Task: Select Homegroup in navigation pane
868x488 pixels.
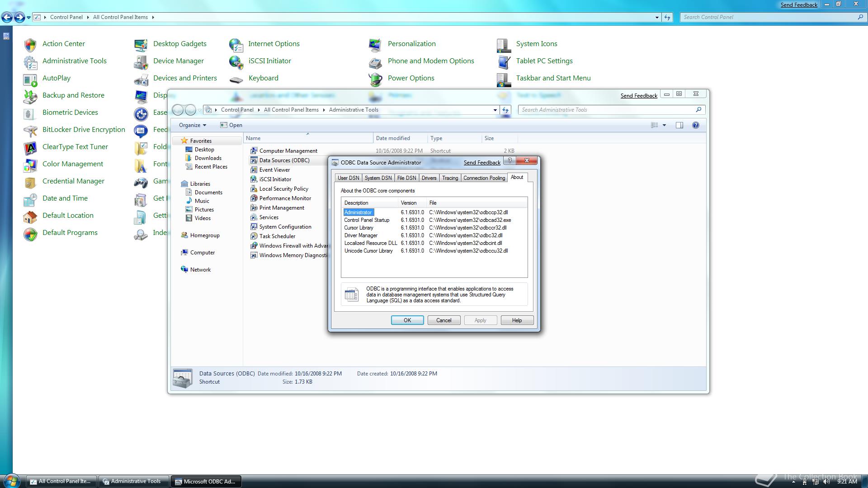Action: tap(205, 235)
